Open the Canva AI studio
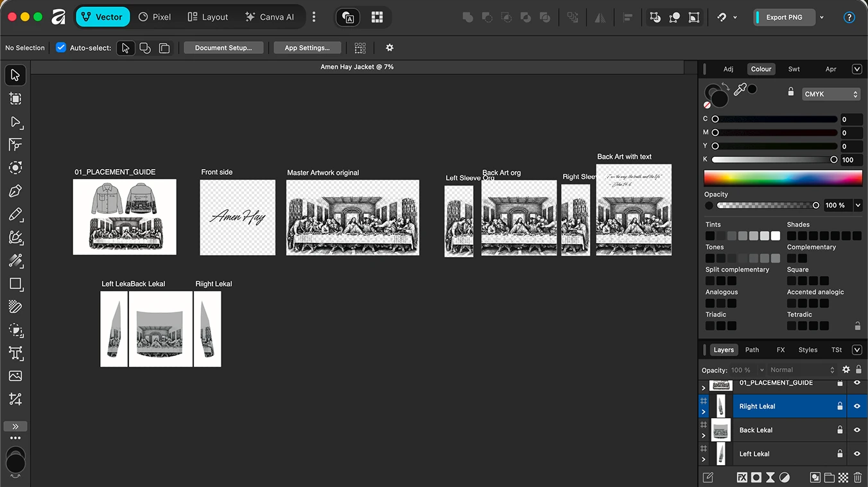Screen dimensions: 868x487 point(270,17)
